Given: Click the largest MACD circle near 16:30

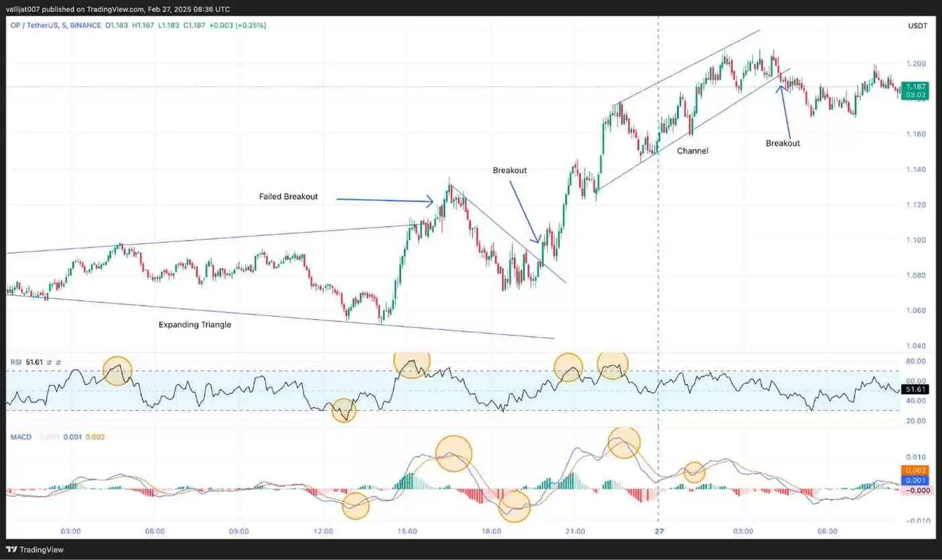Looking at the screenshot, I should tap(454, 453).
